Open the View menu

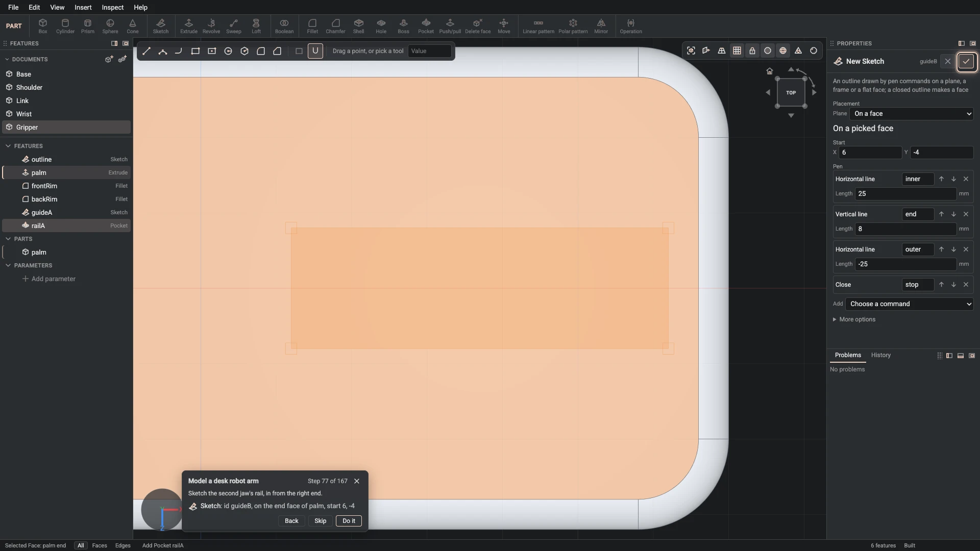(x=57, y=7)
